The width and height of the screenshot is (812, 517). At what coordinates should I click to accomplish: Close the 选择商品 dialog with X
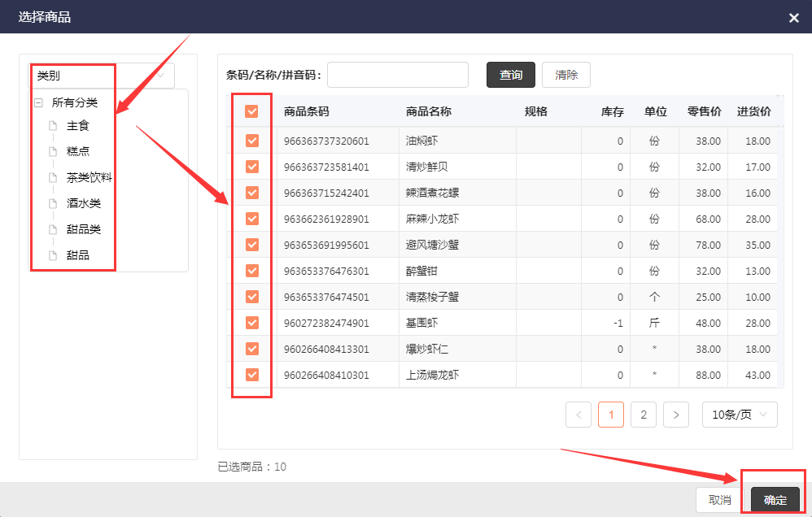pyautogui.click(x=793, y=17)
